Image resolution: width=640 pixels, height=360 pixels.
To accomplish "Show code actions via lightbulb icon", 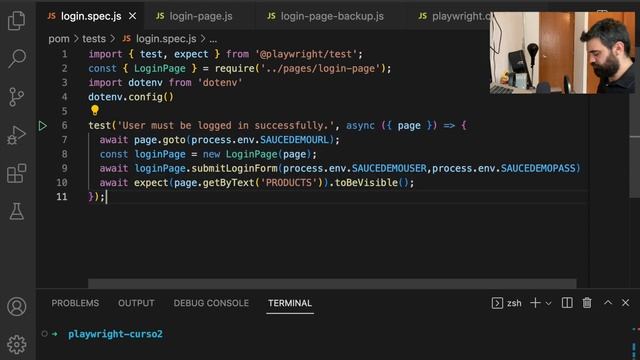I will (x=95, y=110).
